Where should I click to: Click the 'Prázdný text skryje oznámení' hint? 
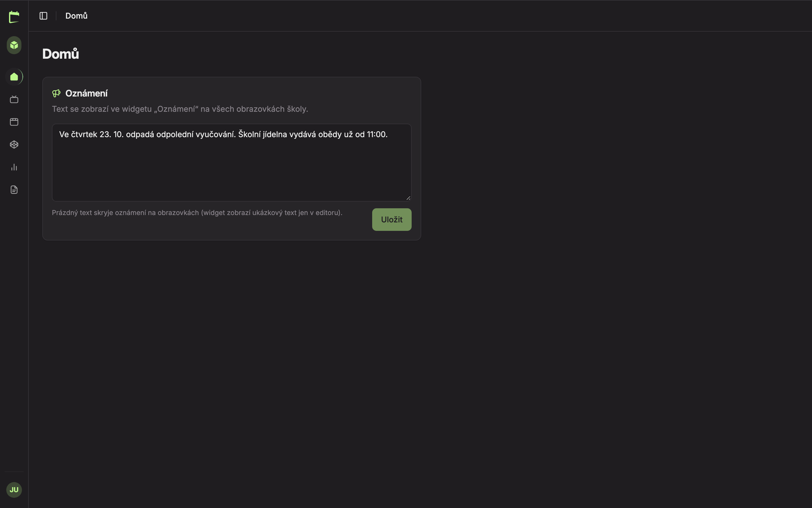[197, 213]
